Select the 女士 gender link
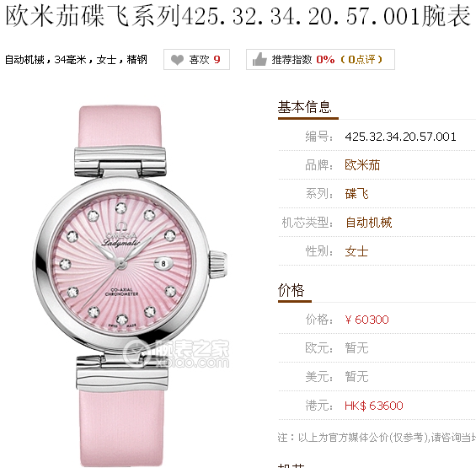 (x=356, y=251)
